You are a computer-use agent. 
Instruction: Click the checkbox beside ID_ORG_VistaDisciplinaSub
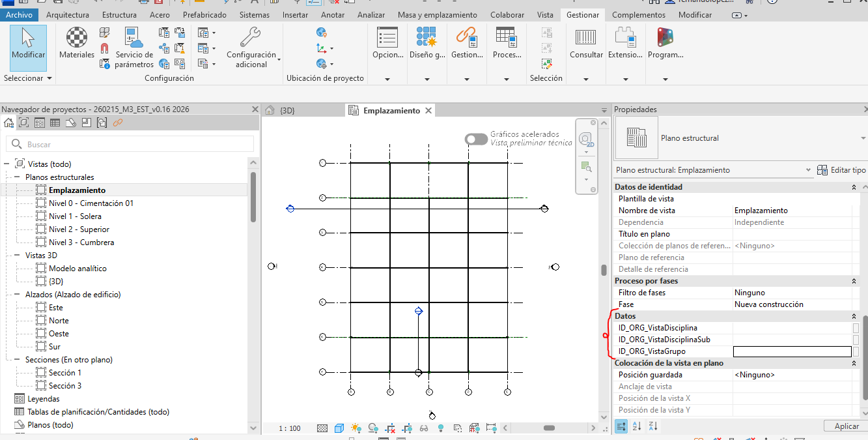856,340
